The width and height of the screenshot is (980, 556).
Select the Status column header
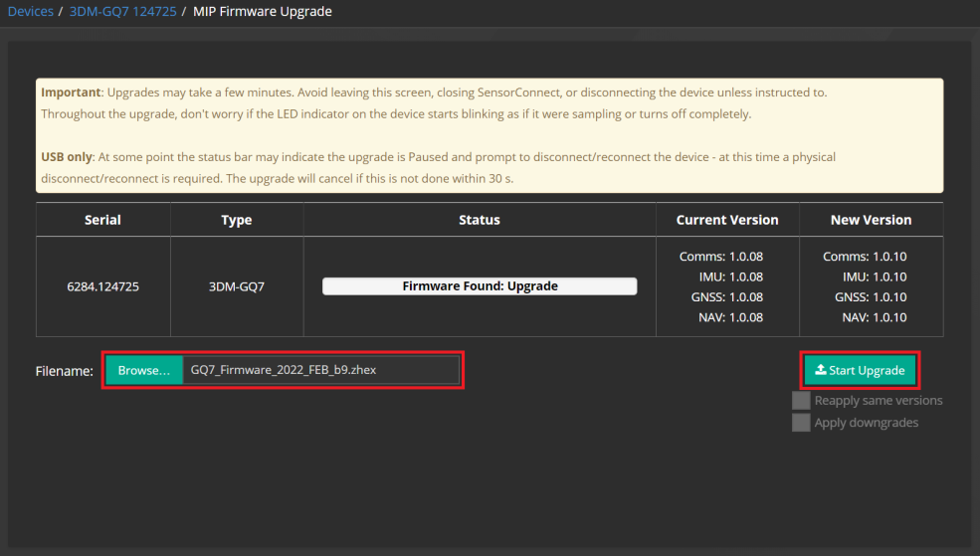pyautogui.click(x=480, y=220)
